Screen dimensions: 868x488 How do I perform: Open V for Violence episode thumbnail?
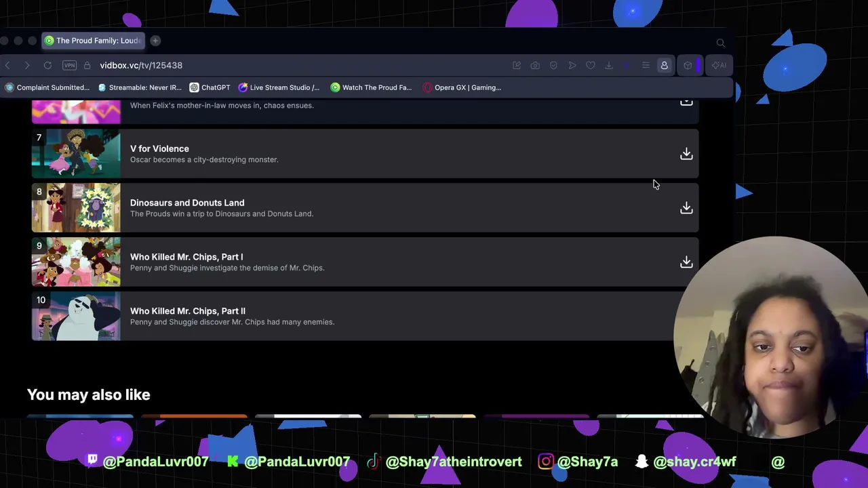[x=76, y=154]
